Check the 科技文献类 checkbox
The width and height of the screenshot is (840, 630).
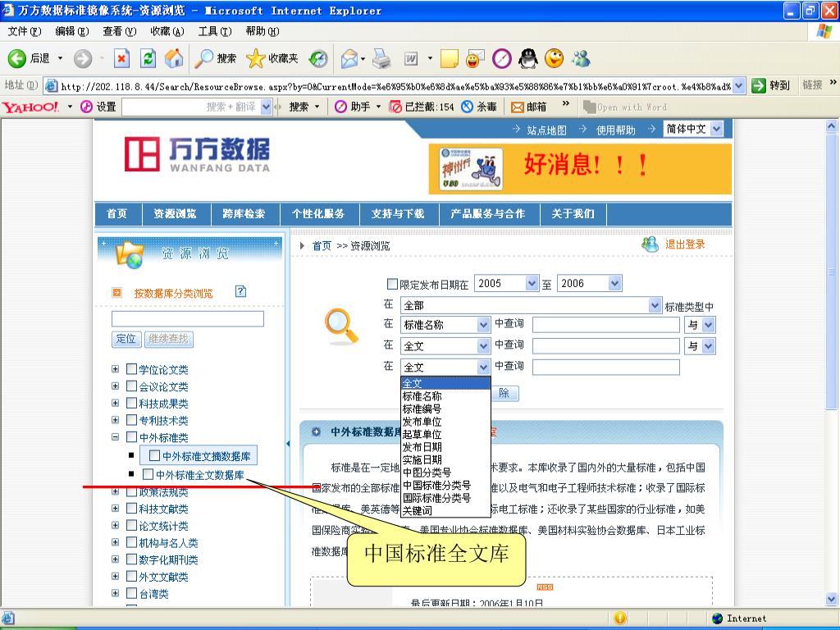(132, 508)
